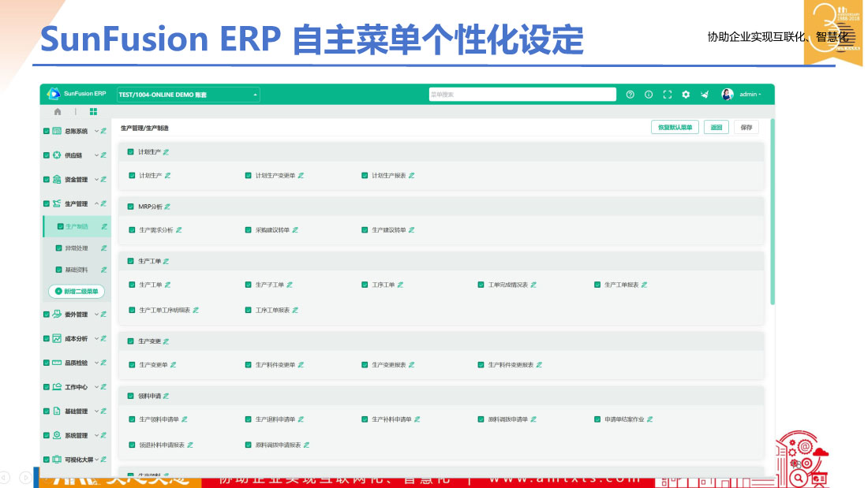The image size is (868, 488).
Task: Select 基础资料 under 生产管理
Action: pos(76,270)
